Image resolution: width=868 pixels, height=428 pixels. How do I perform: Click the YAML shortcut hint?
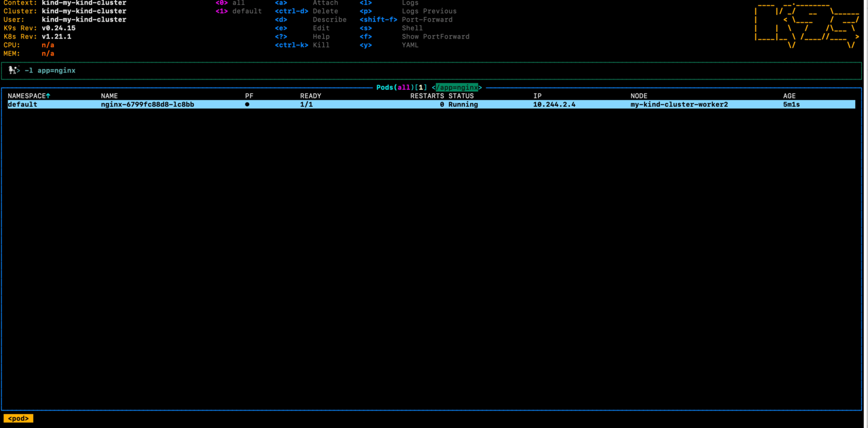[x=390, y=45]
